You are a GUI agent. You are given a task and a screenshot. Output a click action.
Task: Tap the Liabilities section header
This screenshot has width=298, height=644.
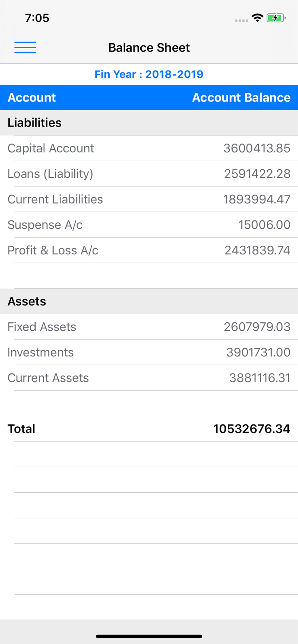tap(149, 123)
